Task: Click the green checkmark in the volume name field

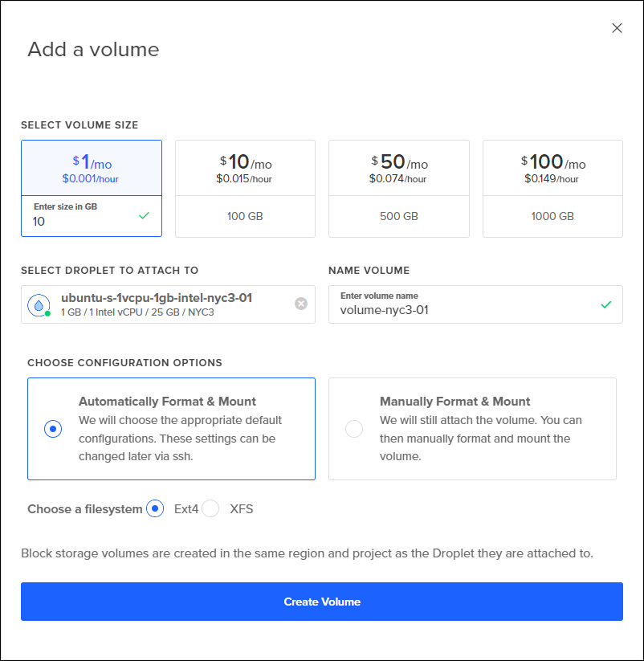Action: coord(605,304)
